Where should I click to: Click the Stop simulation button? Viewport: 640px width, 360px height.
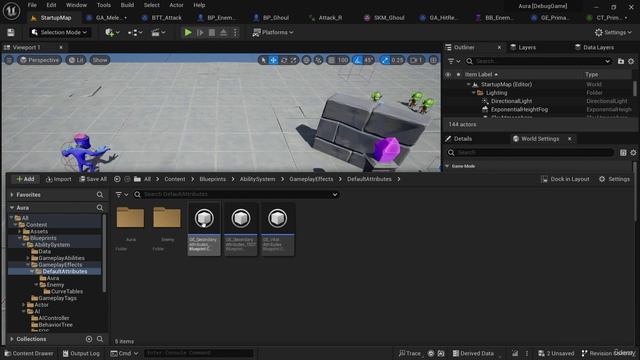(212, 32)
